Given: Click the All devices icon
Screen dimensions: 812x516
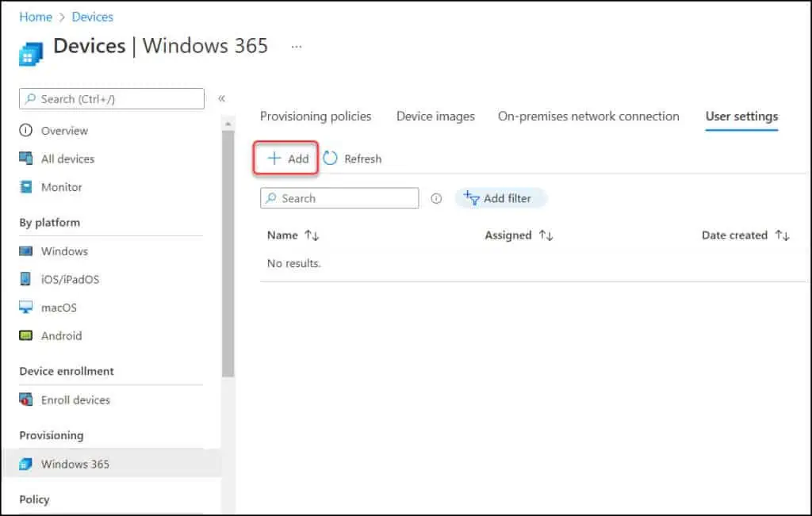Looking at the screenshot, I should 26,159.
